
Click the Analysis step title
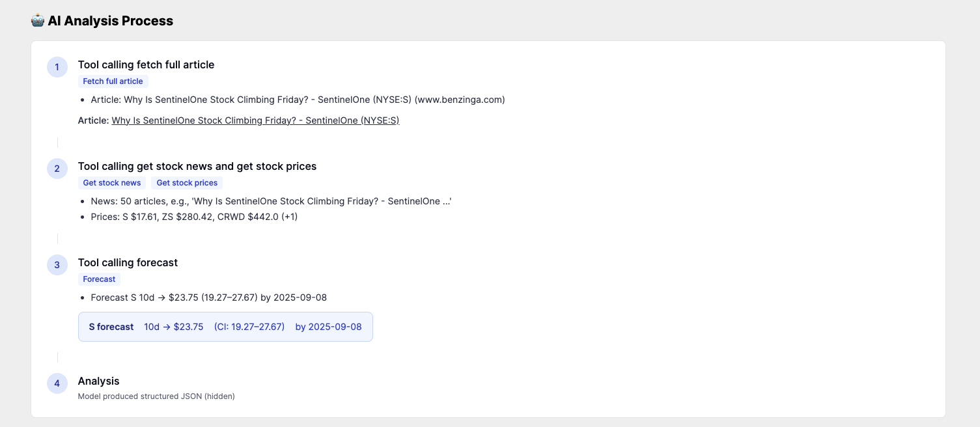(99, 381)
